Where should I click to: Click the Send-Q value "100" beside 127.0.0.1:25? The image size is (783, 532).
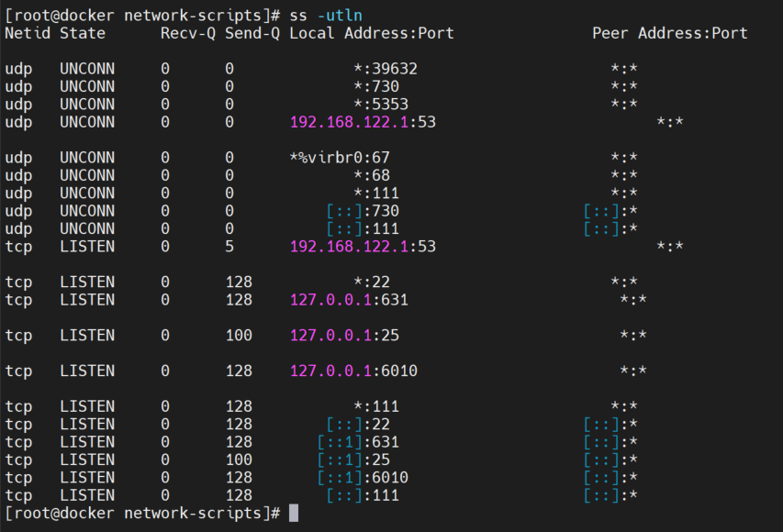[239, 336]
